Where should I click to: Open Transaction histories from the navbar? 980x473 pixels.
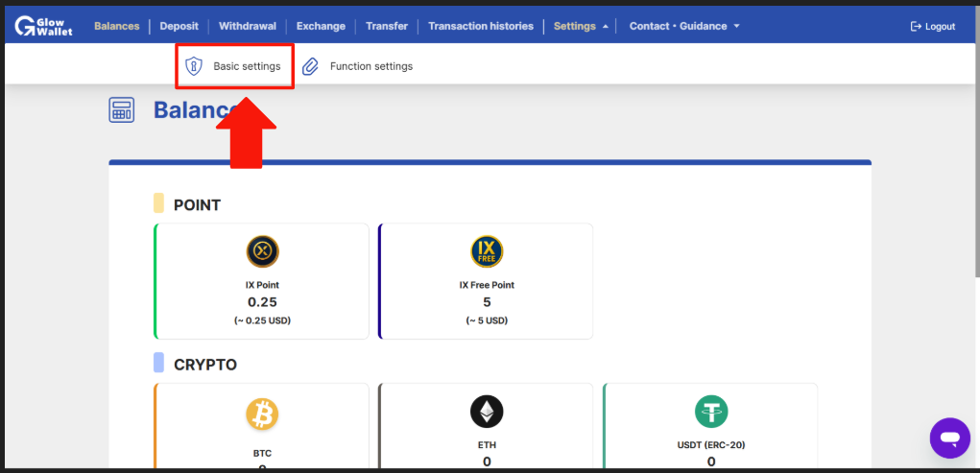[481, 26]
